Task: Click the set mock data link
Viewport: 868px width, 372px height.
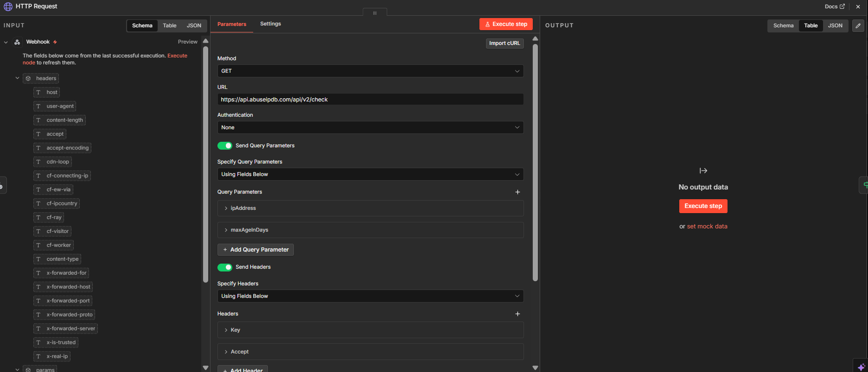Action: 707,227
